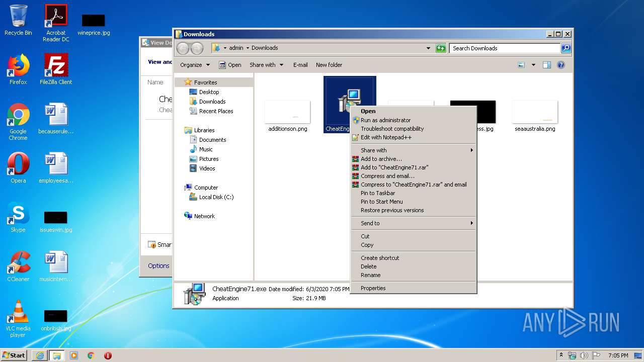Click the New folder button

(329, 65)
